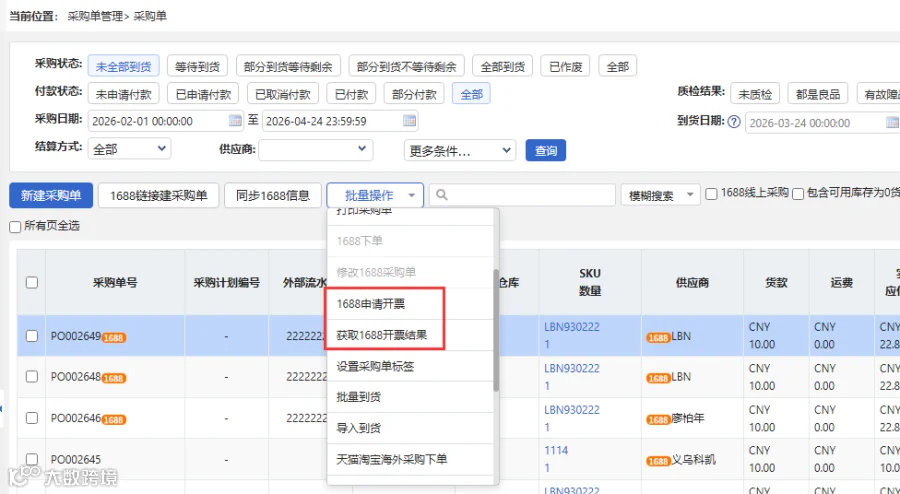The height and width of the screenshot is (494, 900).
Task: Select the row checkbox for PO002648
Action: 32,376
